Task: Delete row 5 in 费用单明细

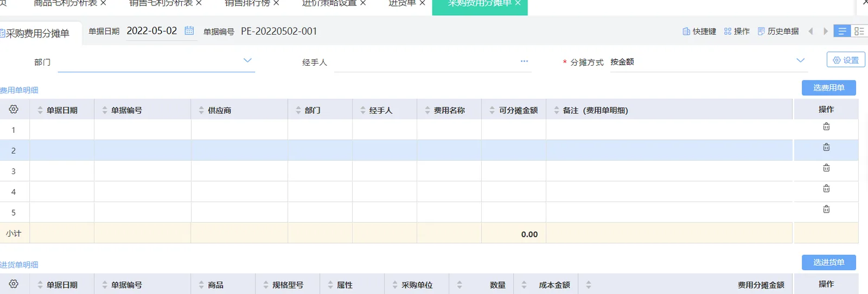Action: (x=826, y=209)
